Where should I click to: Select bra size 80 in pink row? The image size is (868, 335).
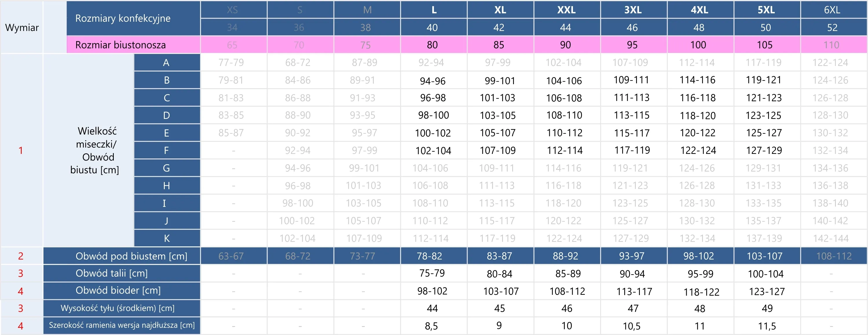[432, 45]
